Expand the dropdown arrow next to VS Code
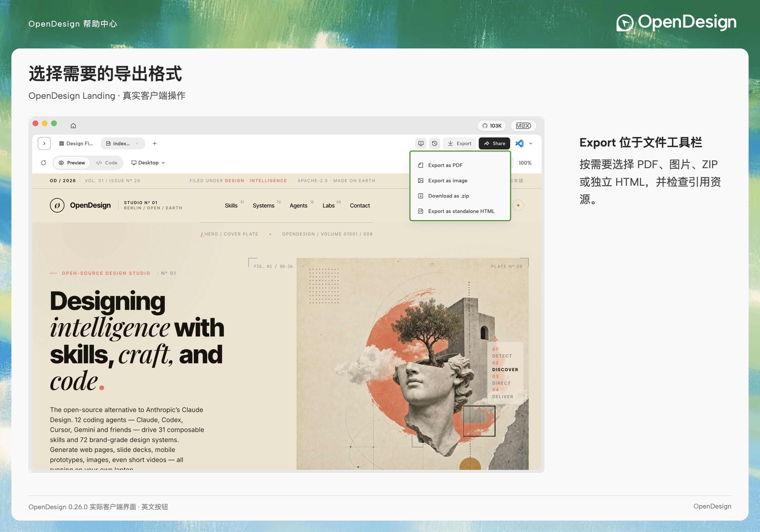The image size is (760, 532). click(531, 143)
